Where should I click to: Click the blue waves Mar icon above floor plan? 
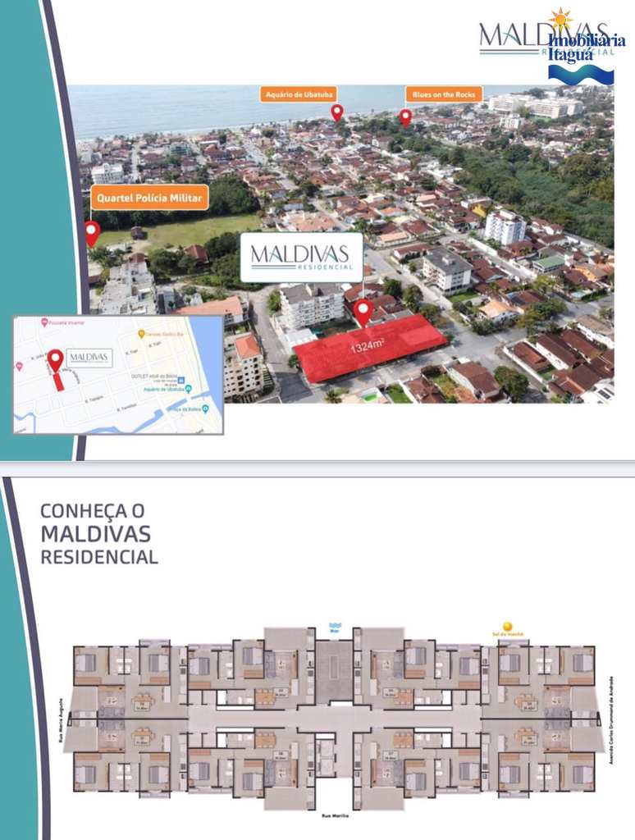(336, 626)
